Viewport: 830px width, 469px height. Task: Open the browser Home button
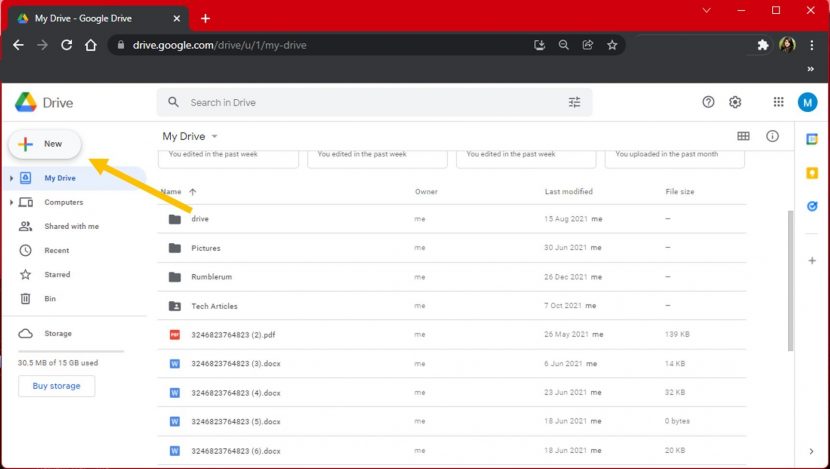tap(91, 45)
